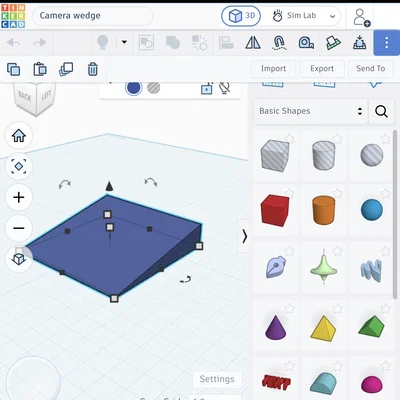Open the Sim Lab dropdown
Viewport: 400px width, 400px height.
[303, 16]
